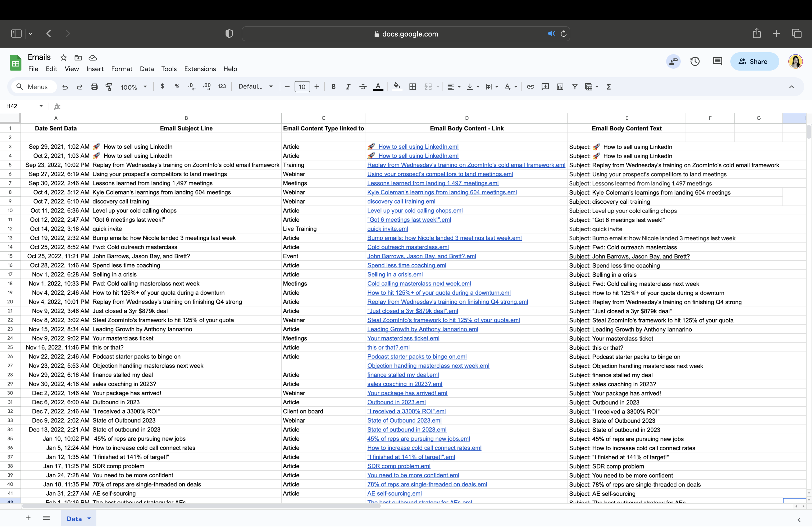Click the insert chart icon

[560, 87]
